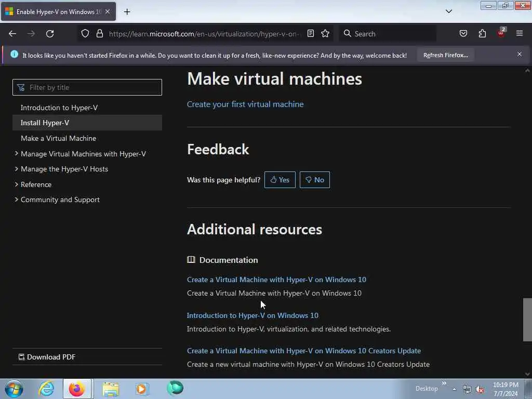The height and width of the screenshot is (399, 532).
Task: Close the Enable Hyper-V tab
Action: pos(107,11)
